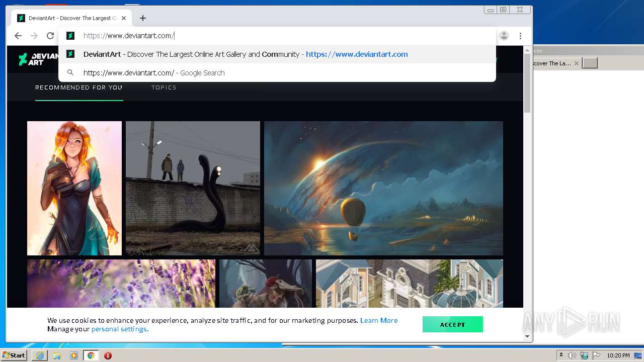The width and height of the screenshot is (644, 362).
Task: Open the Chrome profile avatar
Action: 504,36
